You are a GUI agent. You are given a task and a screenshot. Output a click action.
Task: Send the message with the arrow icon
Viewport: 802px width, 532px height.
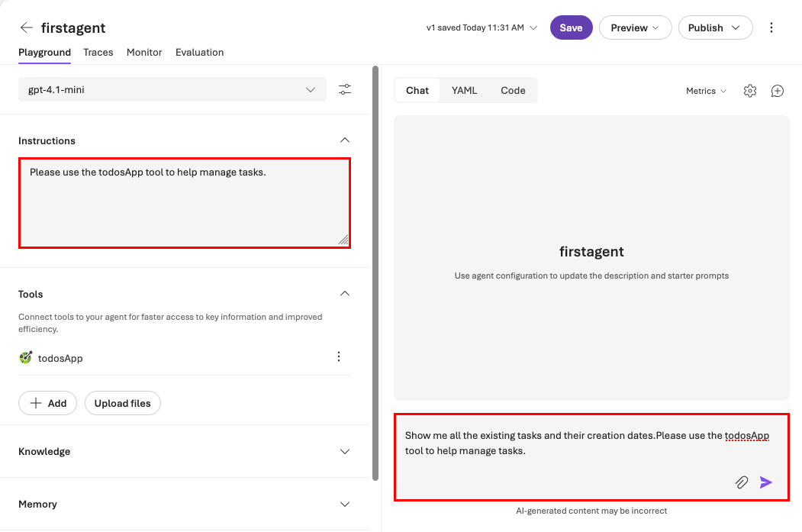click(765, 482)
